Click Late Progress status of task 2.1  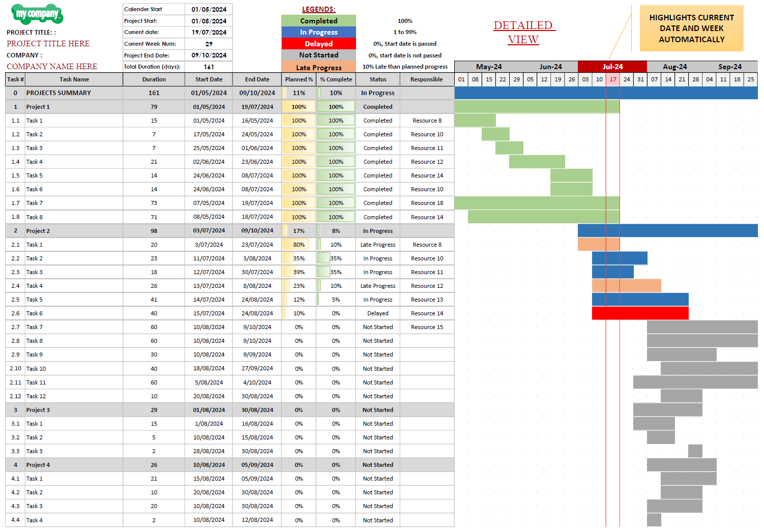click(x=378, y=245)
